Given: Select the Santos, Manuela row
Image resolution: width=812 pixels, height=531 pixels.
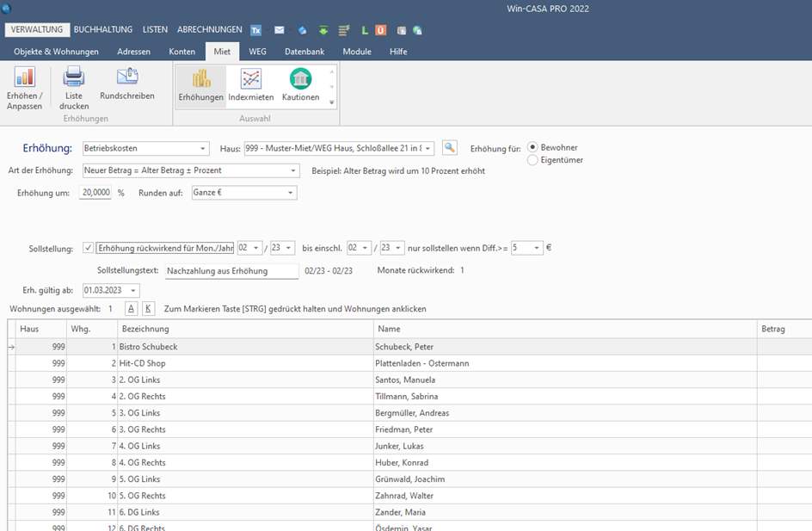Looking at the screenshot, I should tap(409, 380).
